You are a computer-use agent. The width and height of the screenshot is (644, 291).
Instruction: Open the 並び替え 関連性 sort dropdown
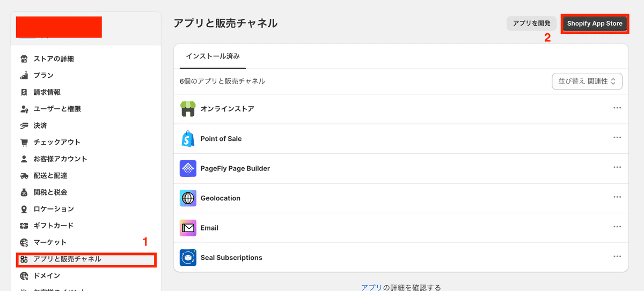click(x=587, y=81)
